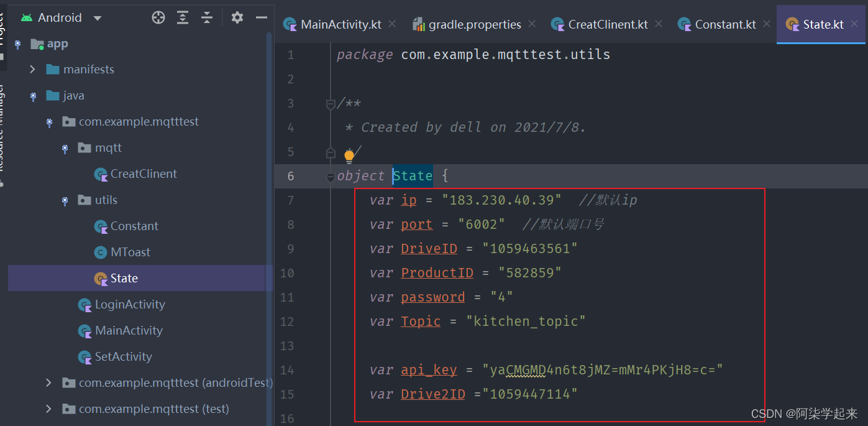Click the gradle.properties tab file icon

[x=419, y=24]
